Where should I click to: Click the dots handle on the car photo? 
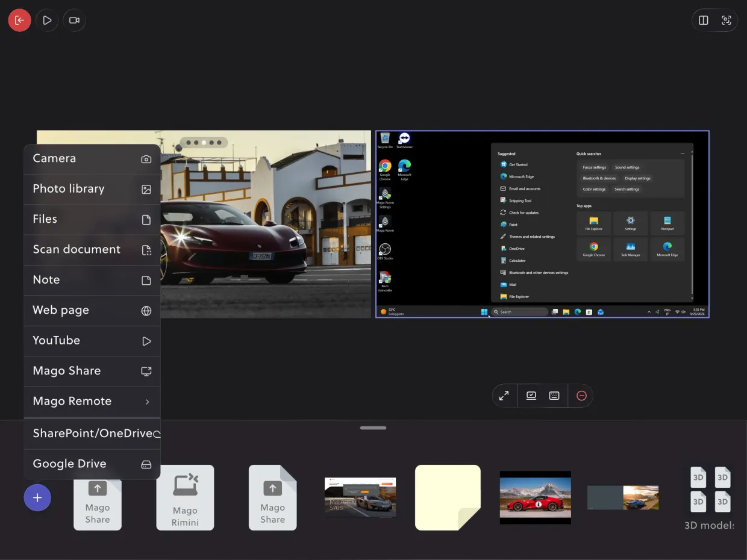tap(204, 143)
